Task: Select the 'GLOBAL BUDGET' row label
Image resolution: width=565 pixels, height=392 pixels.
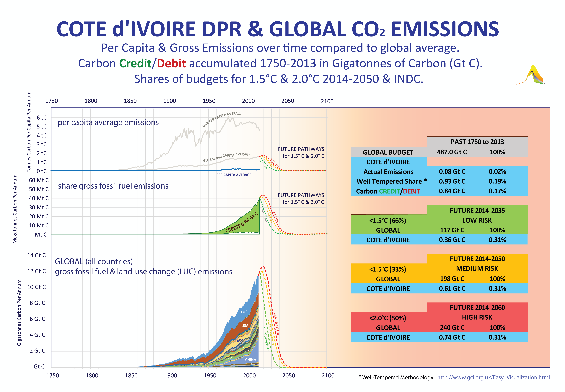Action: (388, 152)
